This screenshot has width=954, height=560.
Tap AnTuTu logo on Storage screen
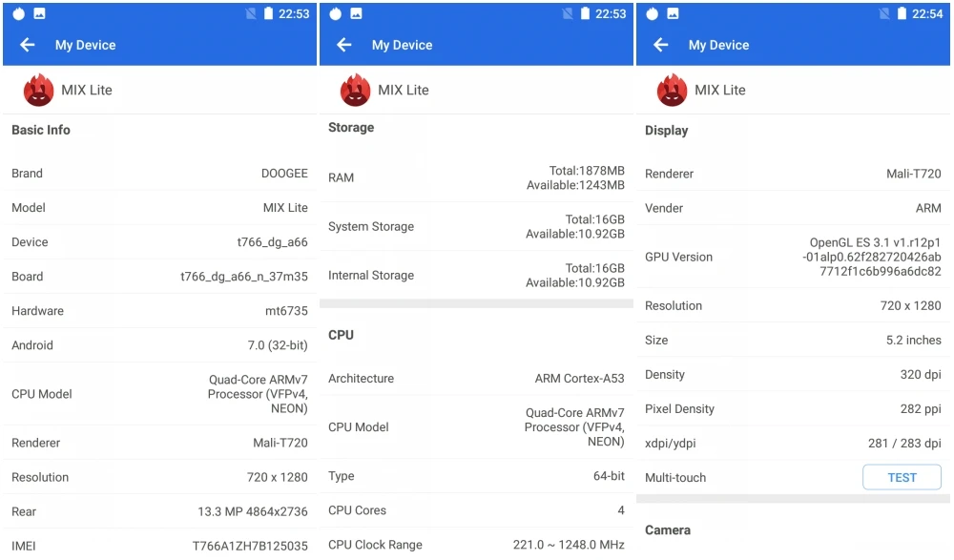tap(355, 90)
